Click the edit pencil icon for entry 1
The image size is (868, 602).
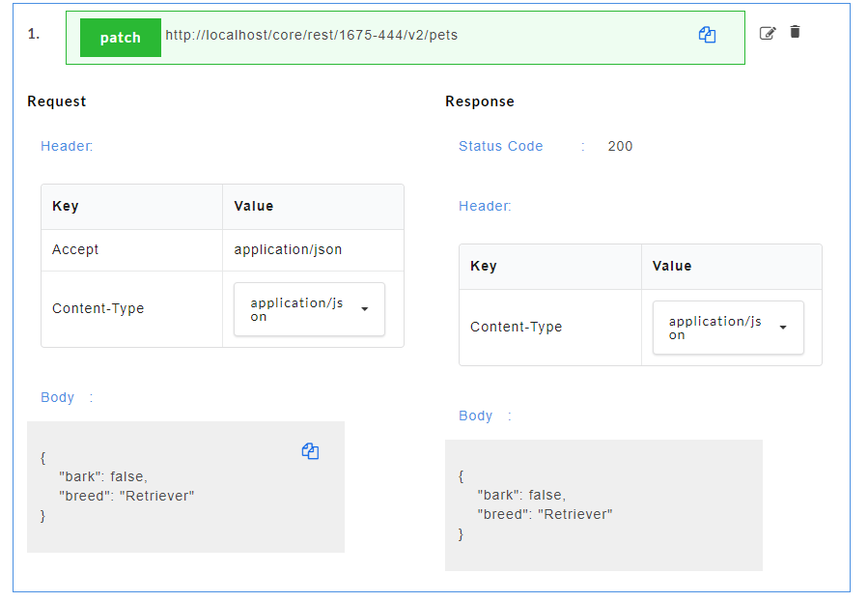(768, 33)
